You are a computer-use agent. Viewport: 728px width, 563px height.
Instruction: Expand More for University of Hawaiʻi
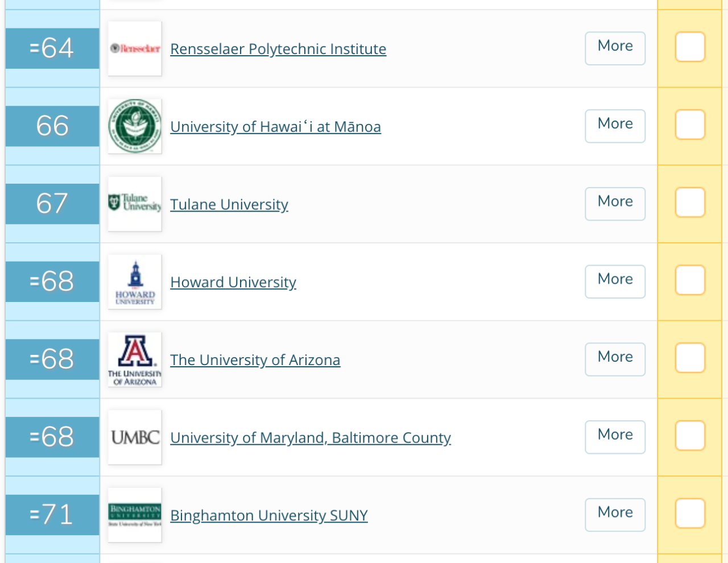click(x=615, y=126)
